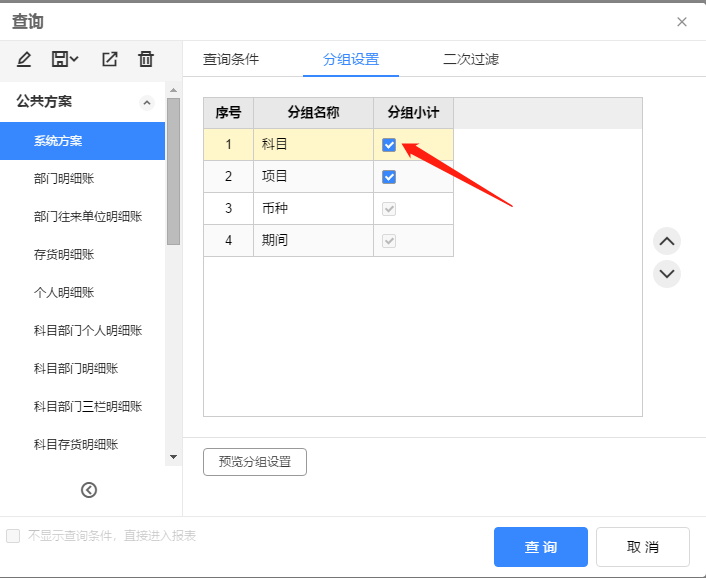
Task: Open save options dropdown arrow
Action: (x=75, y=59)
